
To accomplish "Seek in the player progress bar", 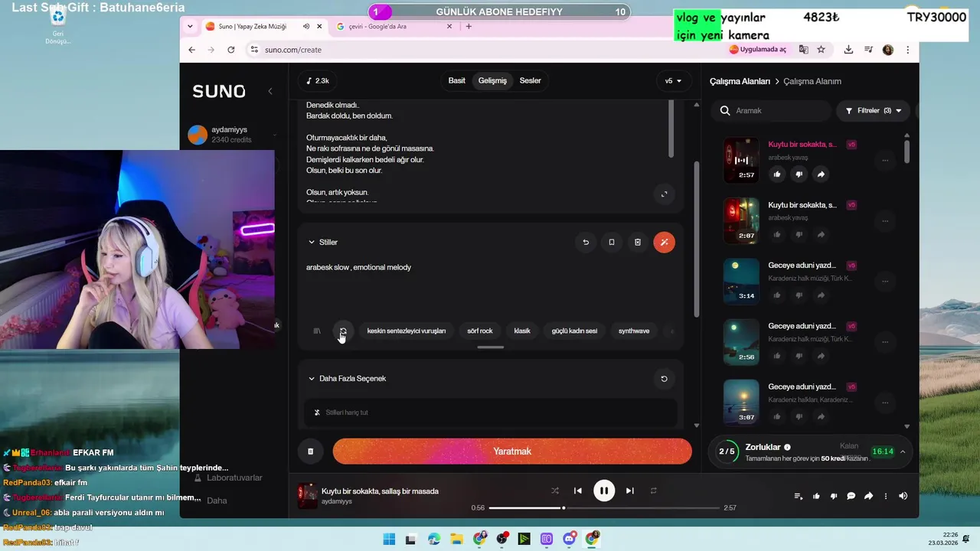I will coord(604,507).
